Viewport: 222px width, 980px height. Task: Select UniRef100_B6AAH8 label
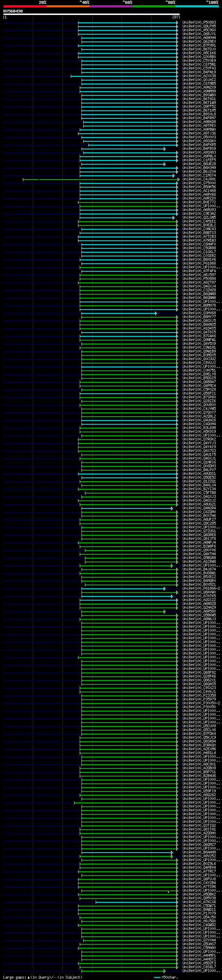199,852
